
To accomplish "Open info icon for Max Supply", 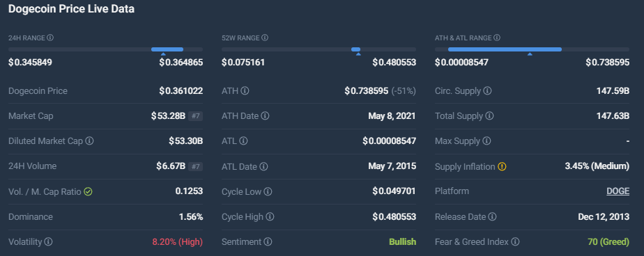I will [x=486, y=141].
